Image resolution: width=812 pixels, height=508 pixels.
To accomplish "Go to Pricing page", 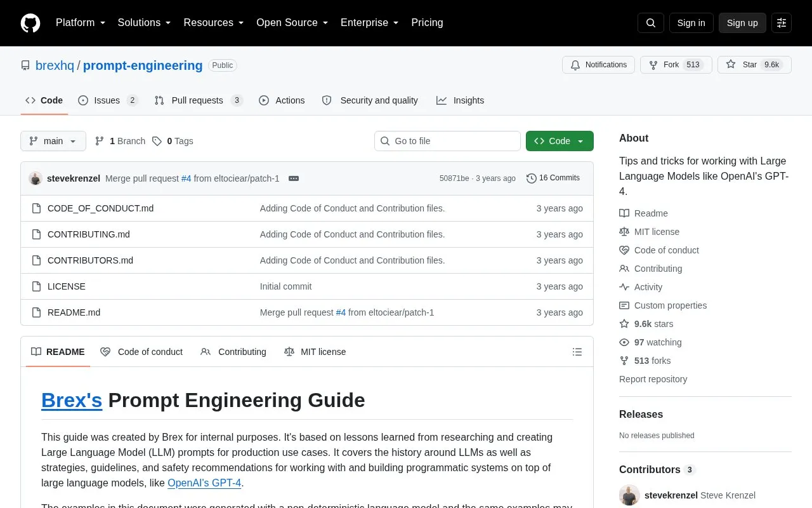I will click(x=427, y=23).
